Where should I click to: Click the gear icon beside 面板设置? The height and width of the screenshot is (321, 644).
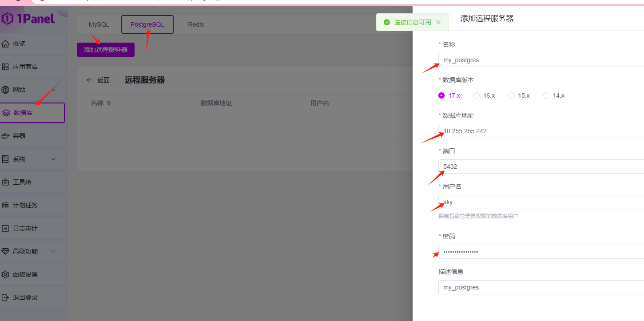(x=5, y=274)
